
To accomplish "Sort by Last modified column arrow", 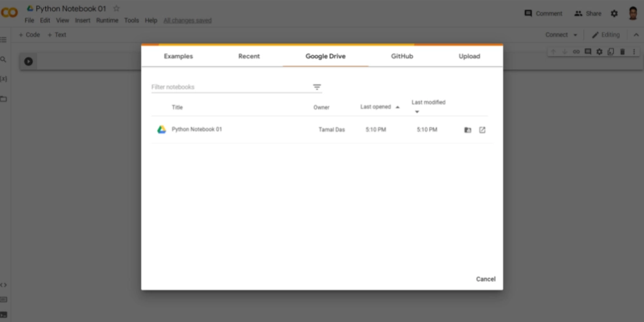I will [x=417, y=112].
